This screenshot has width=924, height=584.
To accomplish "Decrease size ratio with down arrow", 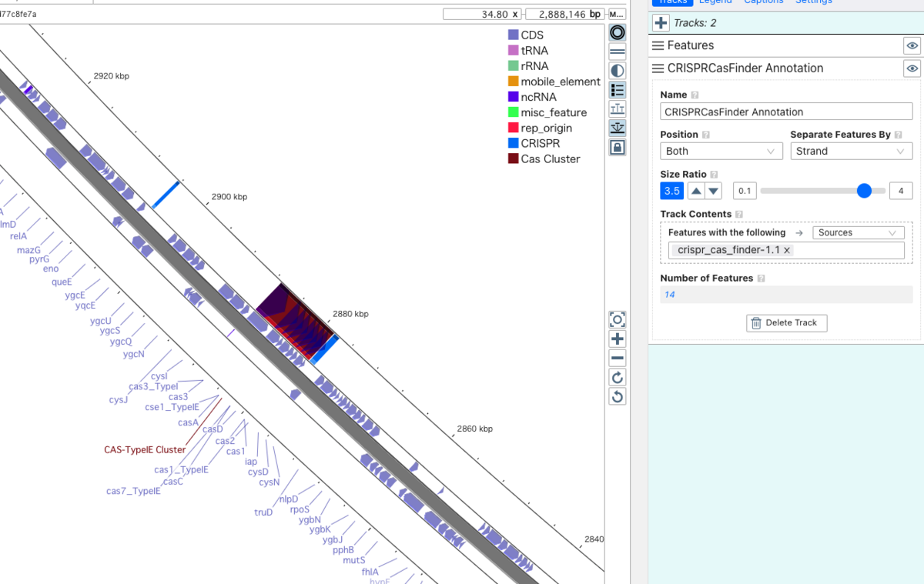I will click(x=714, y=191).
